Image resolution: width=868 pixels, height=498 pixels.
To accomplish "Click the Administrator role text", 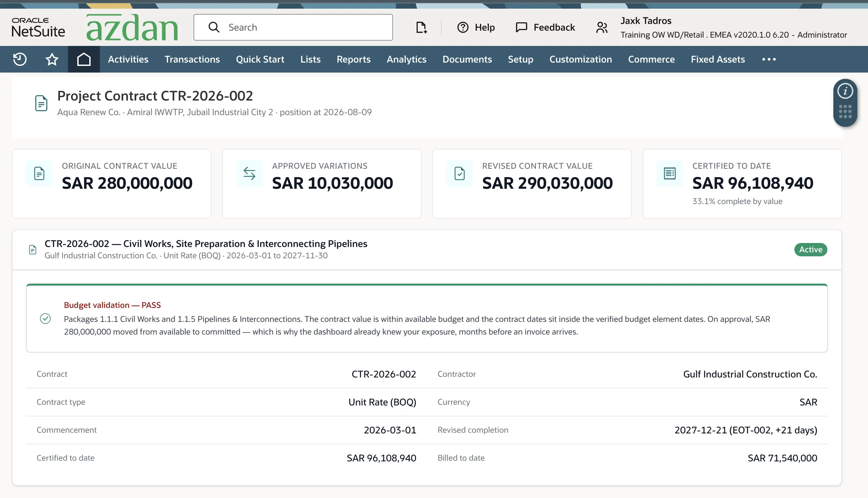I will coord(822,35).
